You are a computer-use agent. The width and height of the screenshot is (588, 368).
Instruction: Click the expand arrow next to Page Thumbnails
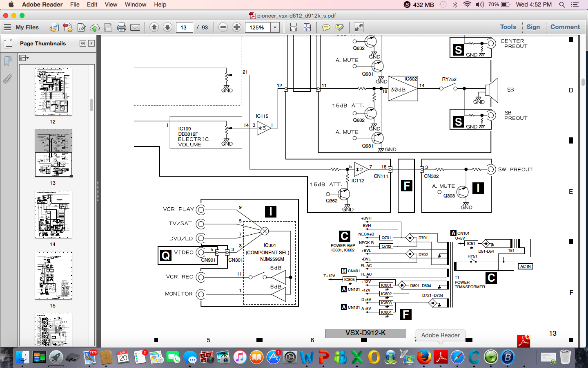91,43
